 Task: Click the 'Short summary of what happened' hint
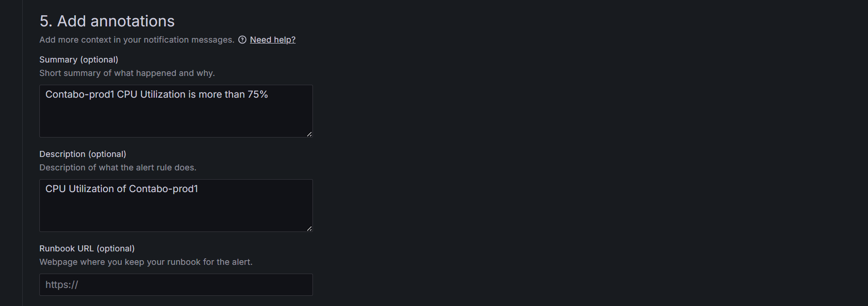pyautogui.click(x=127, y=73)
